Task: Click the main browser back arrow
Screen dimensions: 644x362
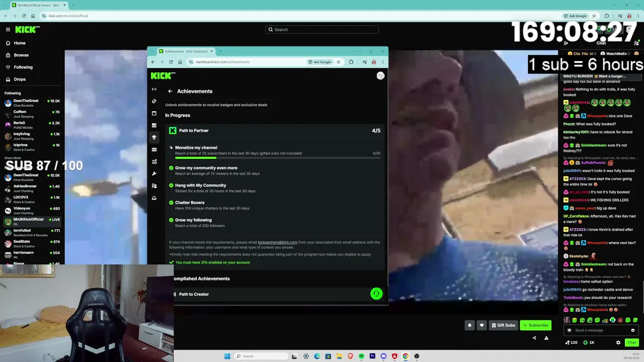Action: pyautogui.click(x=6, y=16)
